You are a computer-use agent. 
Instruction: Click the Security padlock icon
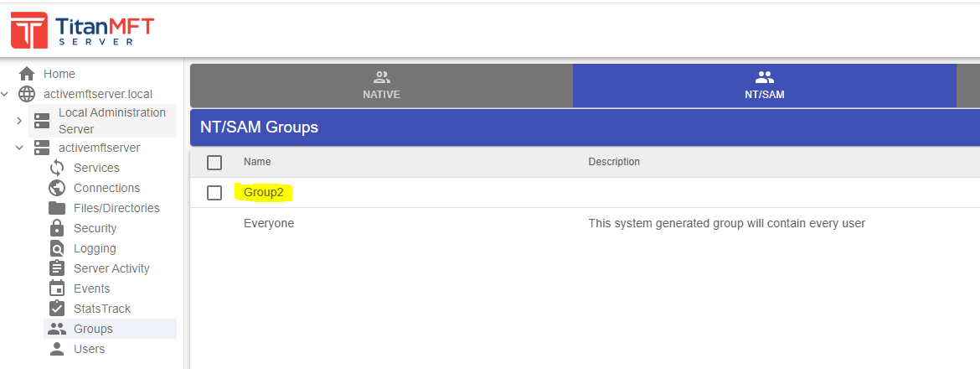point(57,228)
